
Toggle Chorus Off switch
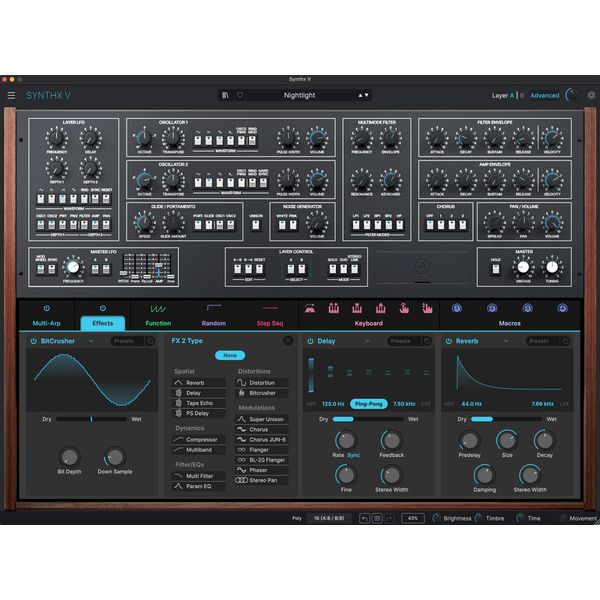tap(430, 225)
